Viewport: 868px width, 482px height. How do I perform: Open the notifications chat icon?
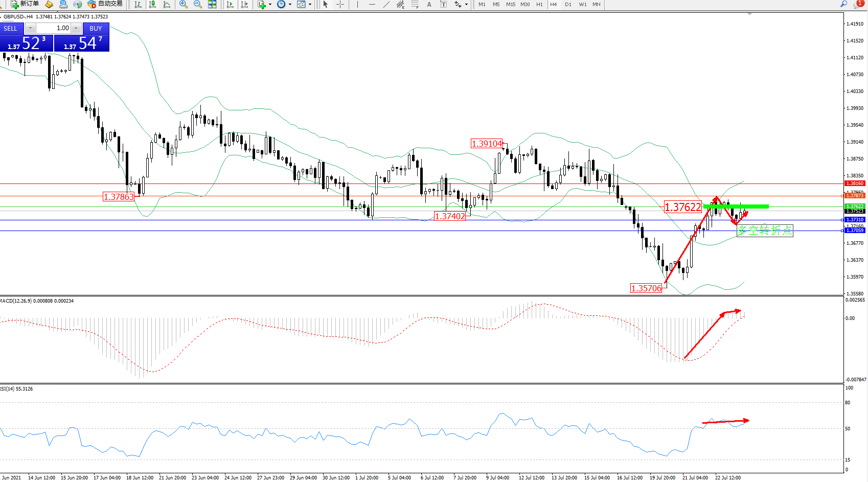(858, 4)
